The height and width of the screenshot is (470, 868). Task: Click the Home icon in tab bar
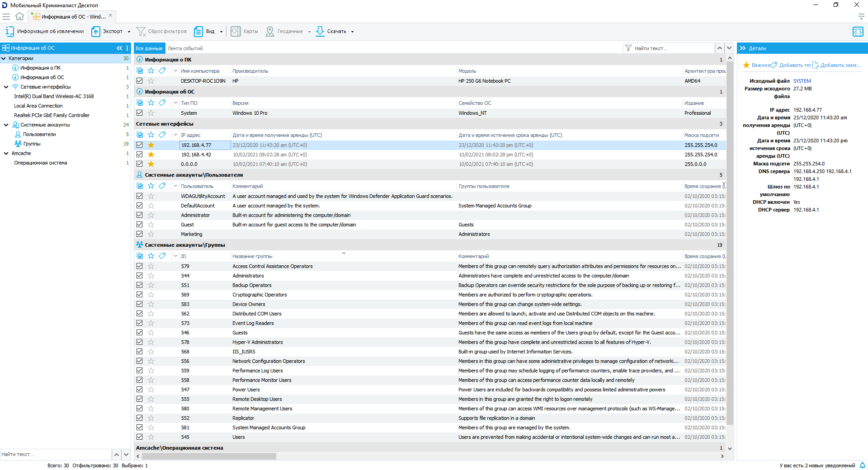tap(19, 17)
